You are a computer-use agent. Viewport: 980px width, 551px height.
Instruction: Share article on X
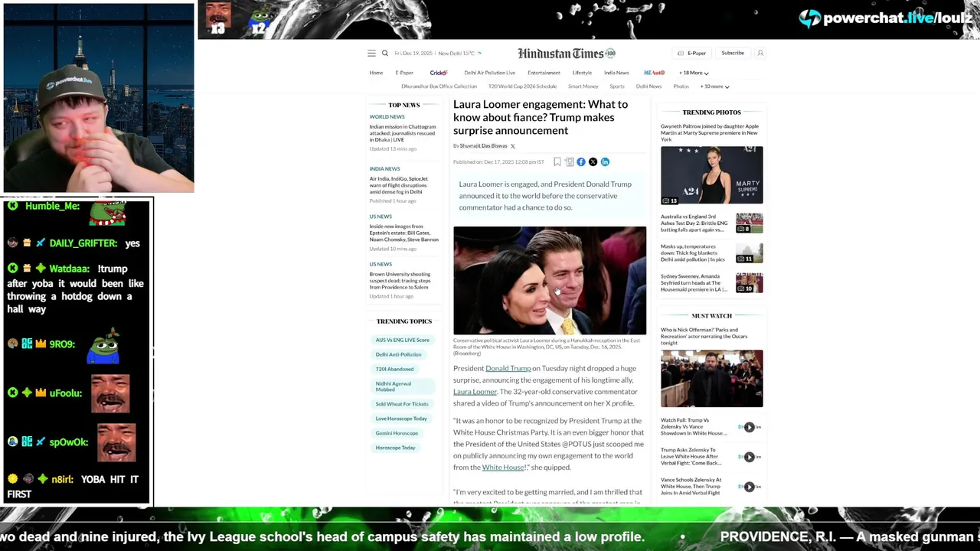pyautogui.click(x=593, y=161)
